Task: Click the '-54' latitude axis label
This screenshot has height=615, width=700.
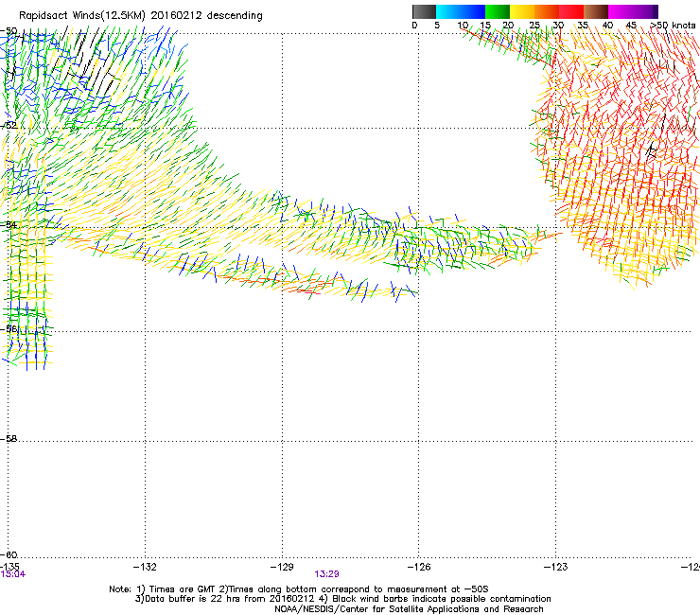Action: pyautogui.click(x=9, y=224)
